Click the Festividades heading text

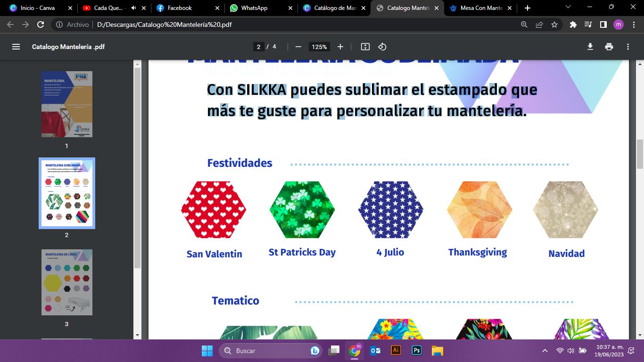[x=239, y=163]
